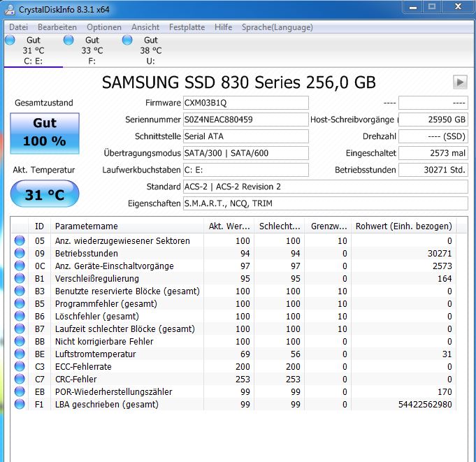Click the 31 °C temperature button
The height and width of the screenshot is (462, 476).
pos(45,194)
